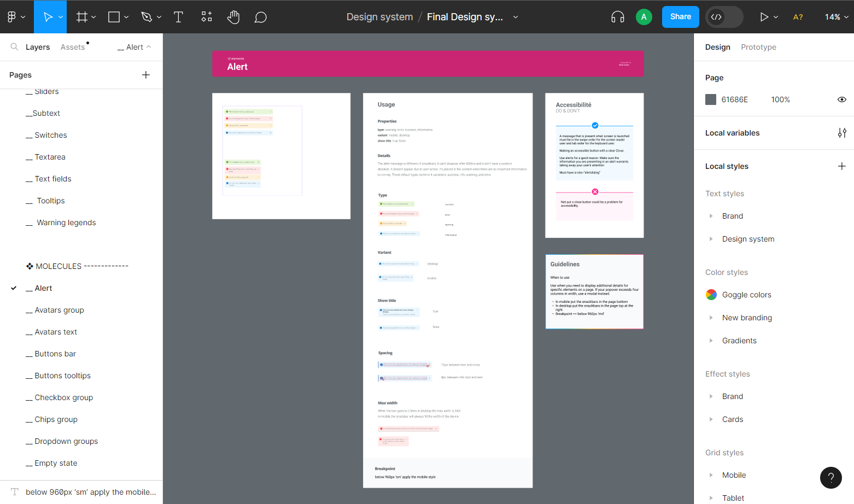Open the file name dropdown arrow
This screenshot has height=504, width=854.
click(x=516, y=17)
